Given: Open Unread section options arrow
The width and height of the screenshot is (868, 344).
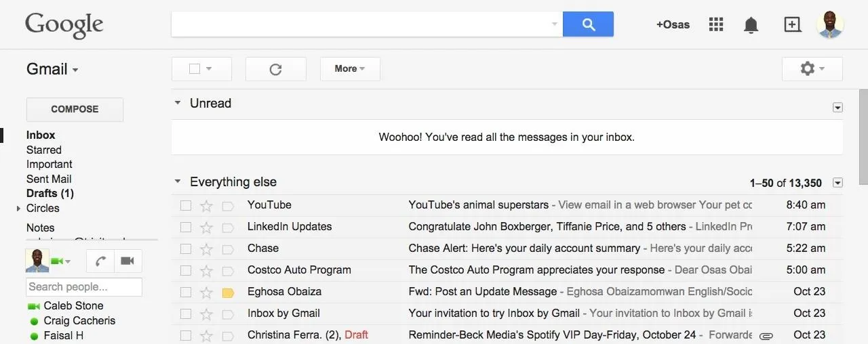Looking at the screenshot, I should click(x=837, y=107).
